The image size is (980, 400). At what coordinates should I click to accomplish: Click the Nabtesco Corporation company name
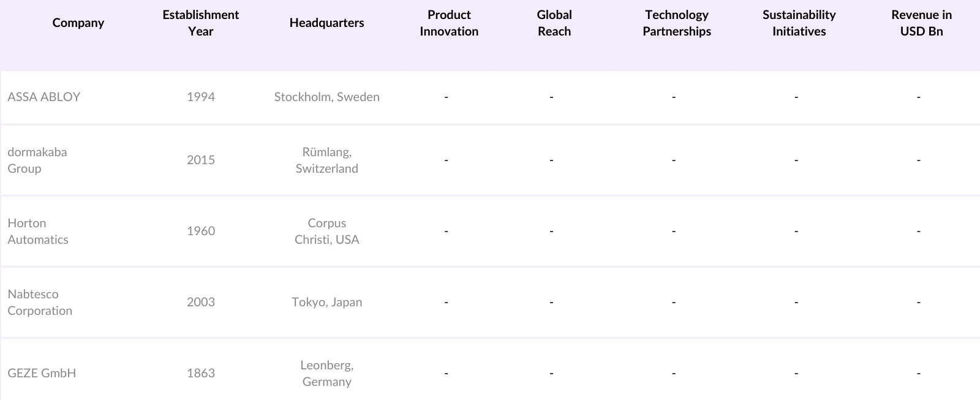40,302
